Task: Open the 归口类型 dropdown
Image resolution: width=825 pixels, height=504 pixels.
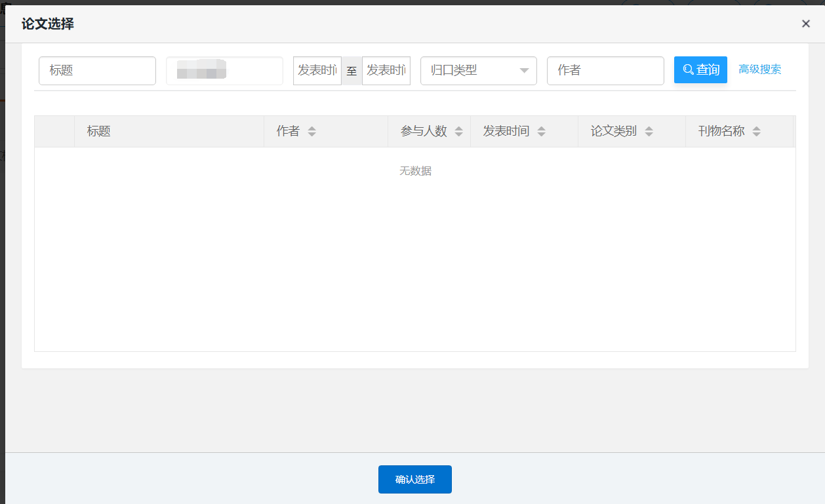Action: (477, 71)
